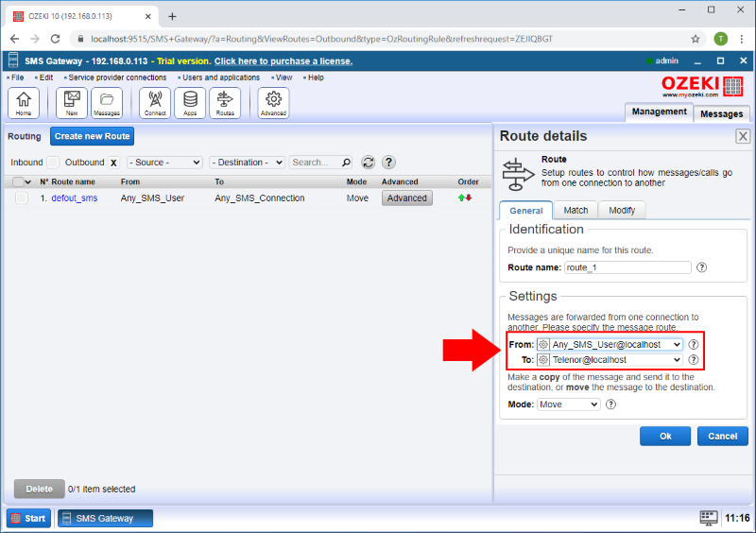Close the Route details panel
756x533 pixels.
pos(743,136)
